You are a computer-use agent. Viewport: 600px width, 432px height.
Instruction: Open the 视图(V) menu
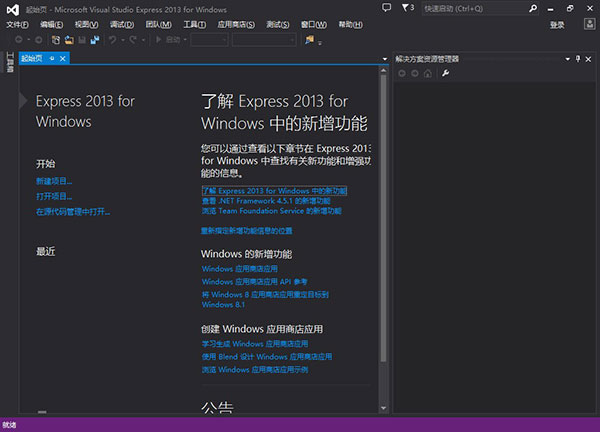(86, 24)
